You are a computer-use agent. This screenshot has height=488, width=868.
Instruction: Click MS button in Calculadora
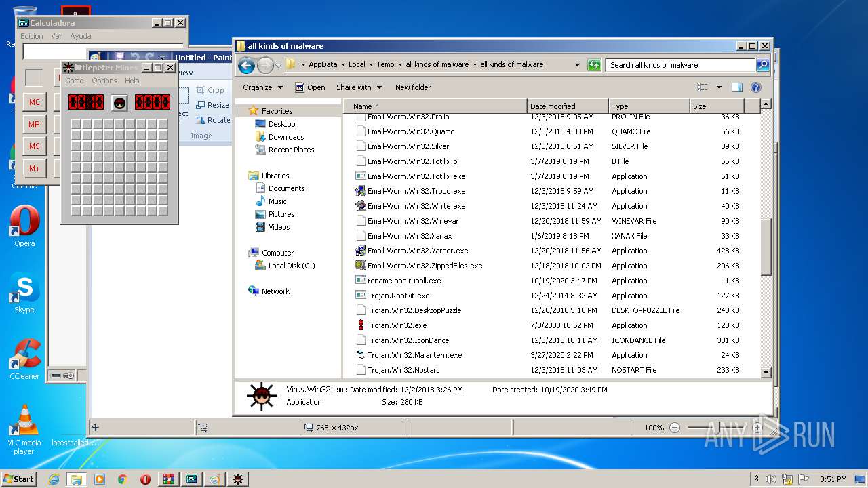(x=34, y=146)
